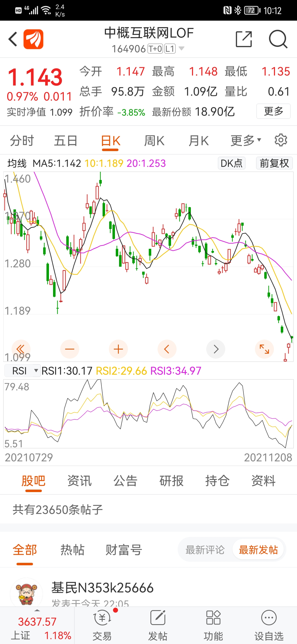Viewport: 297px width, 644px height.
Task: Open the share icon at top
Action: pyautogui.click(x=244, y=39)
